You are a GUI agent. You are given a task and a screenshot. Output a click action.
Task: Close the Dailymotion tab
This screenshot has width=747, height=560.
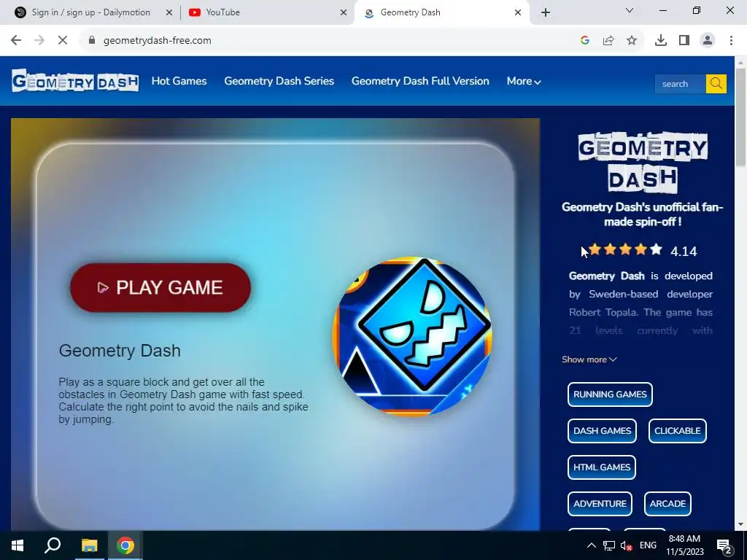point(169,13)
